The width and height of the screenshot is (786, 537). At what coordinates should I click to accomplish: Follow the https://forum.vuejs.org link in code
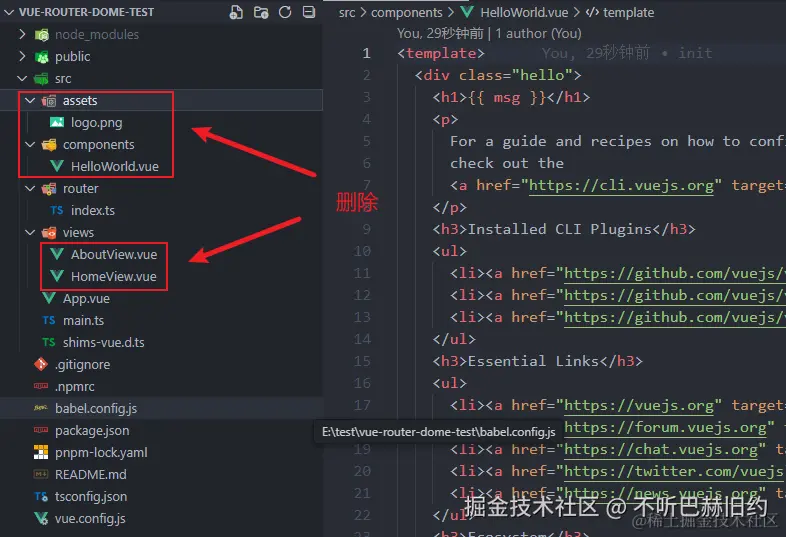666,428
